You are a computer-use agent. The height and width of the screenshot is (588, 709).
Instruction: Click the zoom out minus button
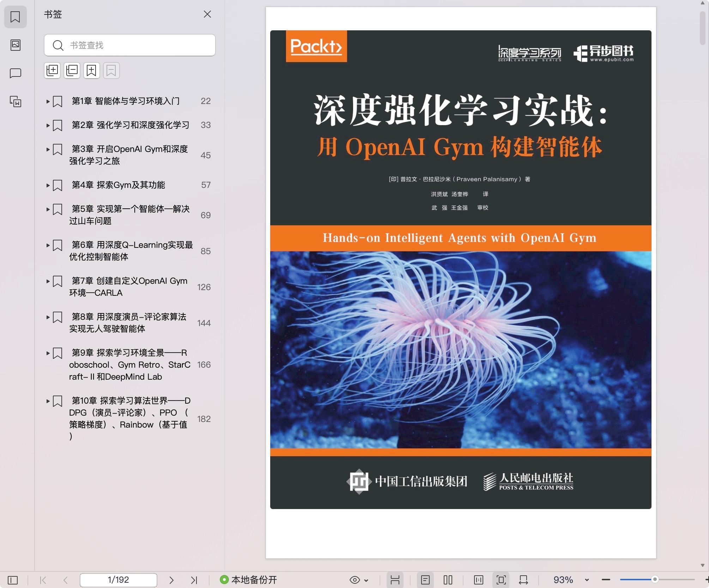[x=606, y=580]
